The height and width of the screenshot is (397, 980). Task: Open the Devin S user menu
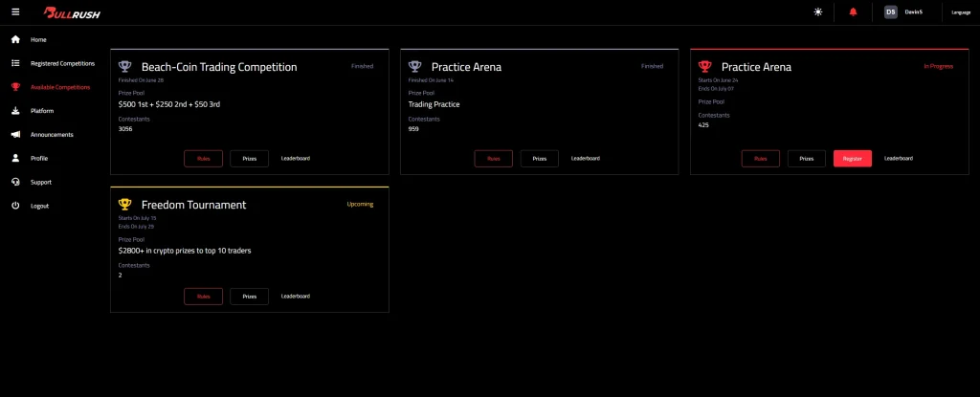(914, 11)
